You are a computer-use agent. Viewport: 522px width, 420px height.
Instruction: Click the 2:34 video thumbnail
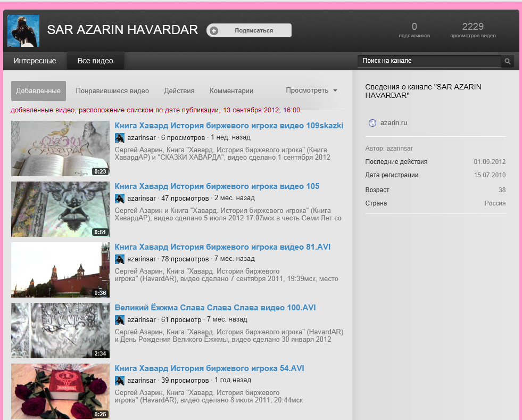[x=60, y=331]
